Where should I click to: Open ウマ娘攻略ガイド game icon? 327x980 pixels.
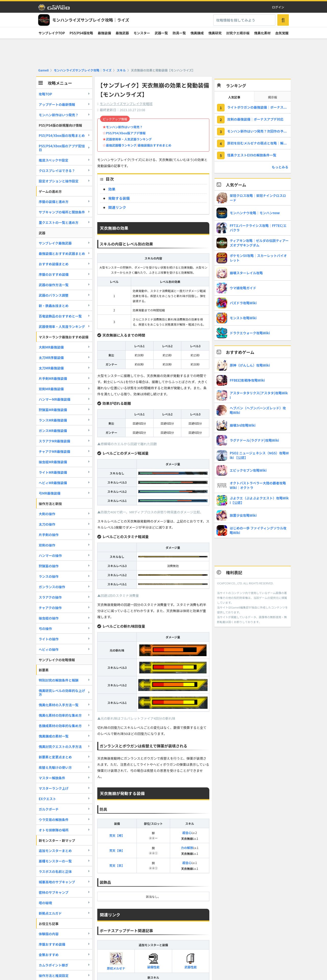point(222,288)
